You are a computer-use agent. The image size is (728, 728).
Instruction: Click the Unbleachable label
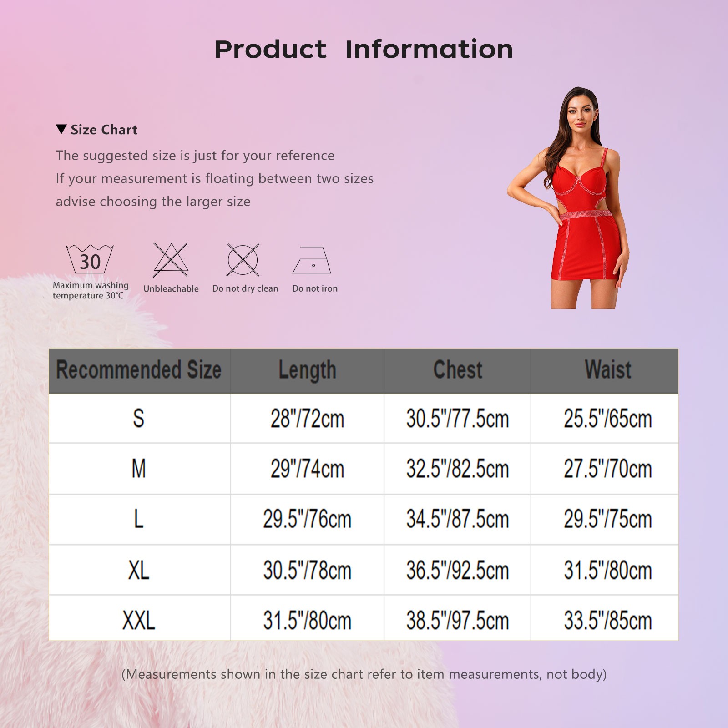click(171, 289)
